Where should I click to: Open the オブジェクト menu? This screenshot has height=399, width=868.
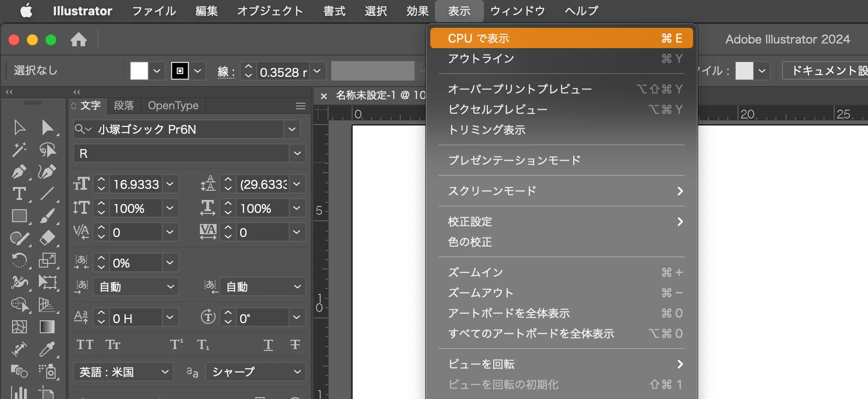270,11
